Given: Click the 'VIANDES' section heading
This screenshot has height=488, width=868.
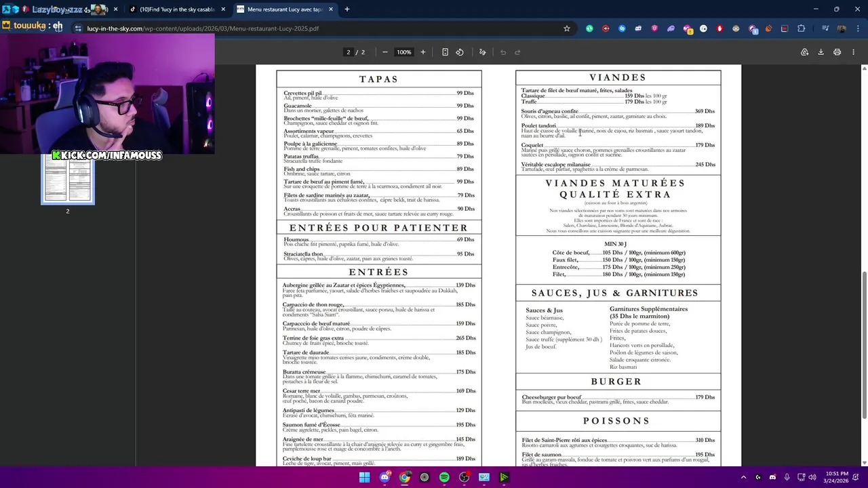Looking at the screenshot, I should [x=618, y=77].
